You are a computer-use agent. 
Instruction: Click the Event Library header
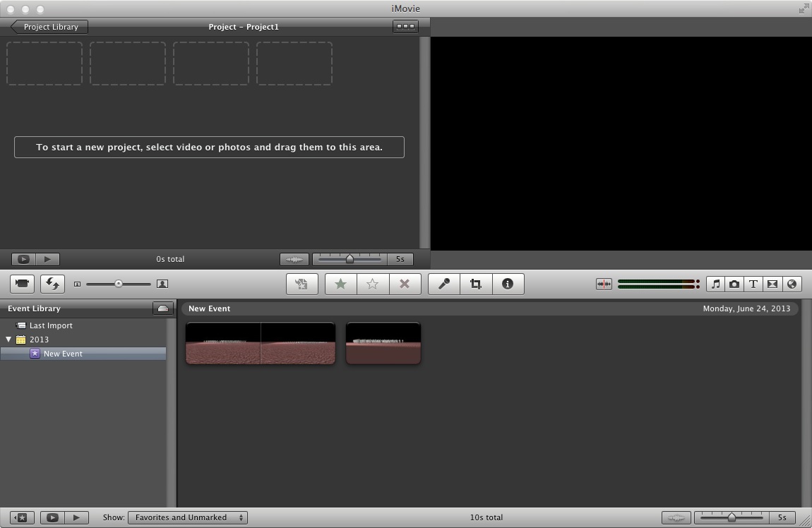click(x=34, y=308)
